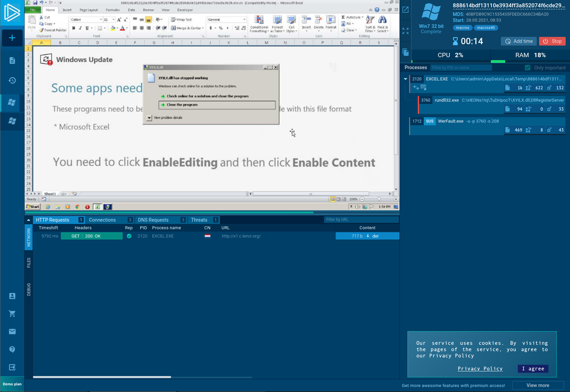Click the horizontal scrollbar at the panel bottom
The width and height of the screenshot is (570, 392).
click(x=102, y=377)
